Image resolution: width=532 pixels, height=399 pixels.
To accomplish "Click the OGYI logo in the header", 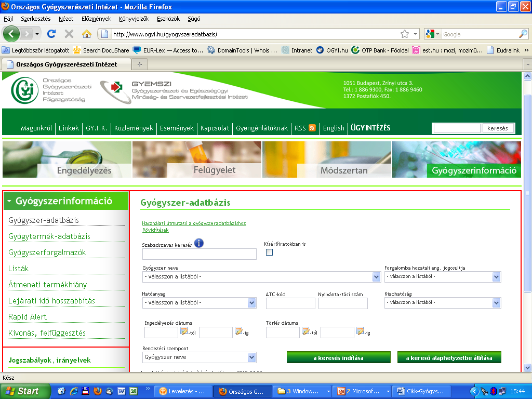I will tap(24, 90).
